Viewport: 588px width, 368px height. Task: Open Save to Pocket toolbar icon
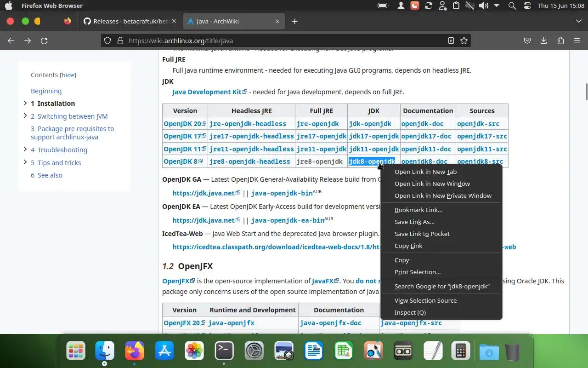click(528, 40)
